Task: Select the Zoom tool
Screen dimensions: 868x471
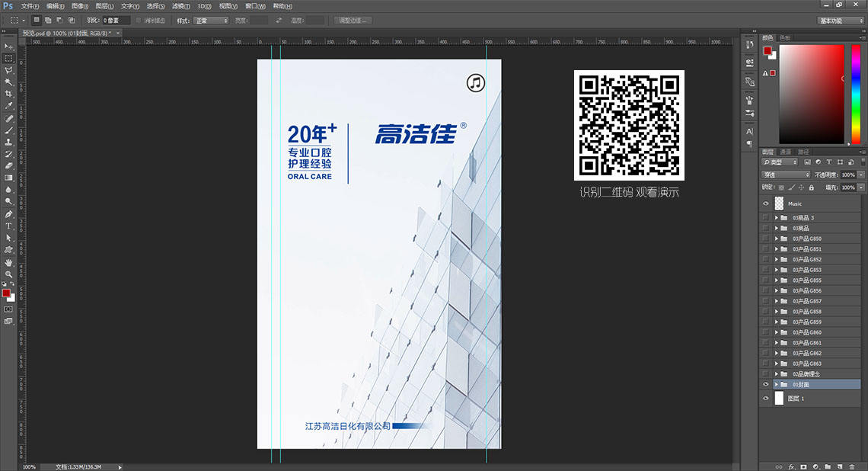Action: tap(8, 274)
